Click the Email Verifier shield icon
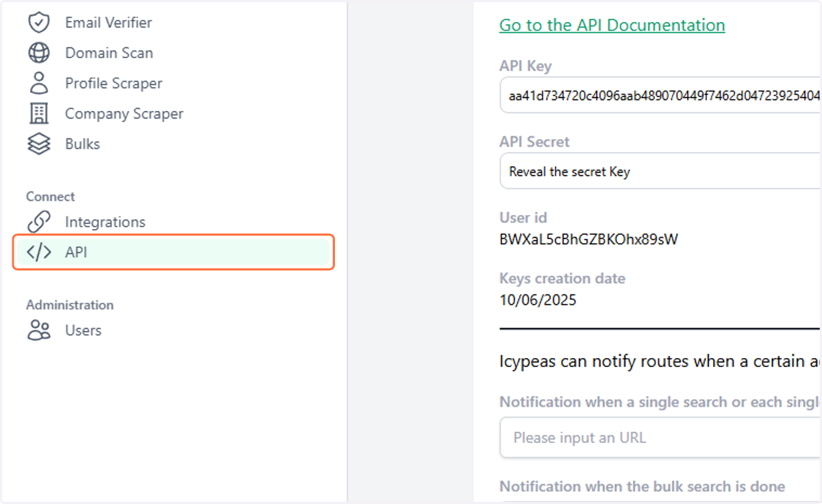Viewport: 822px width, 504px height. [x=38, y=23]
